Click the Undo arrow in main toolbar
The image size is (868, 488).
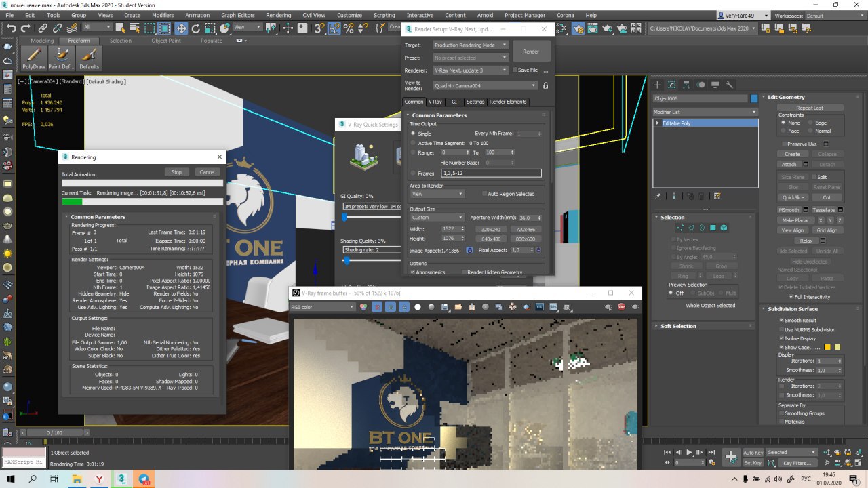click(11, 28)
